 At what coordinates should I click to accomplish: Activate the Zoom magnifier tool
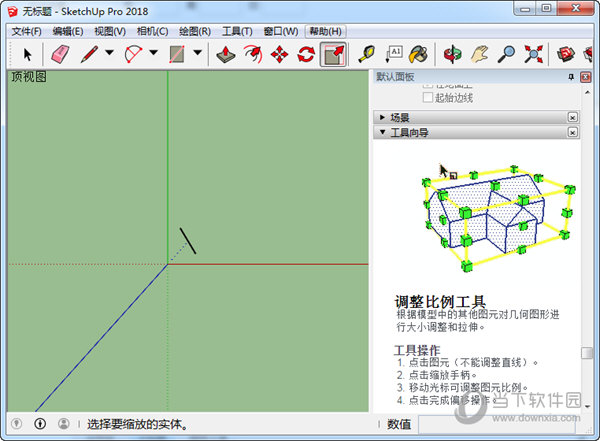506,54
